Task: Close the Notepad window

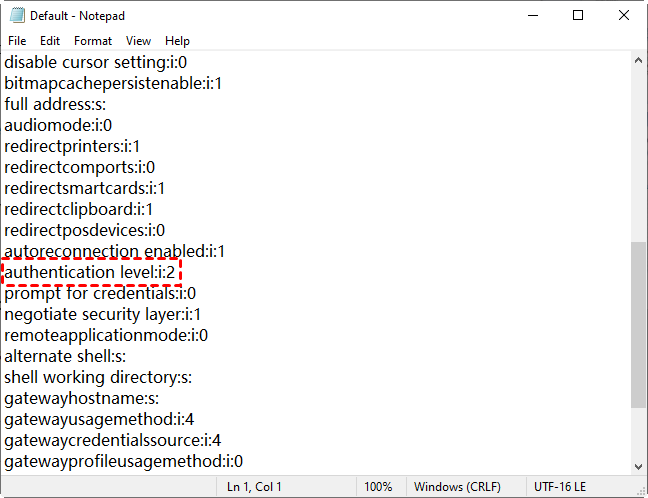Action: pyautogui.click(x=624, y=16)
